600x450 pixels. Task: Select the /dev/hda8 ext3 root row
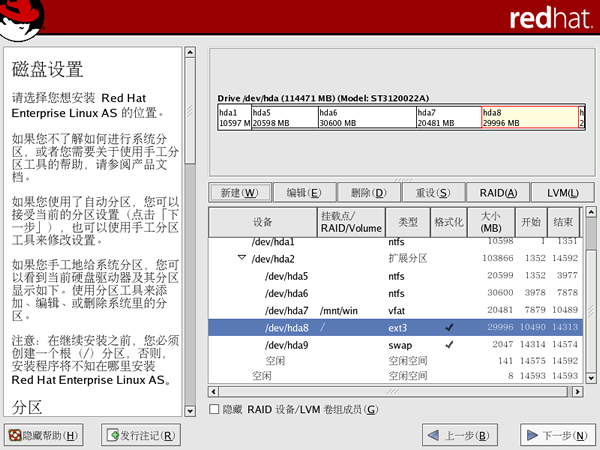pos(395,328)
